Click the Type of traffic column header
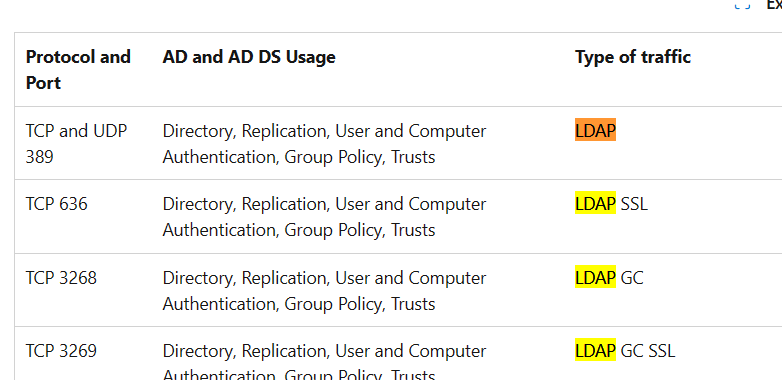Image resolution: width=782 pixels, height=380 pixels. pos(633,57)
